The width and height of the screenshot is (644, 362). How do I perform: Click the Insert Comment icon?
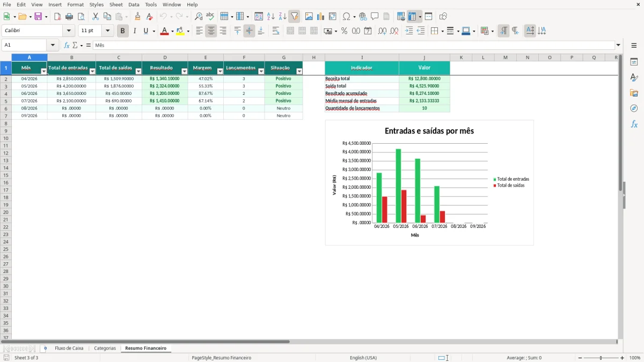(x=375, y=17)
